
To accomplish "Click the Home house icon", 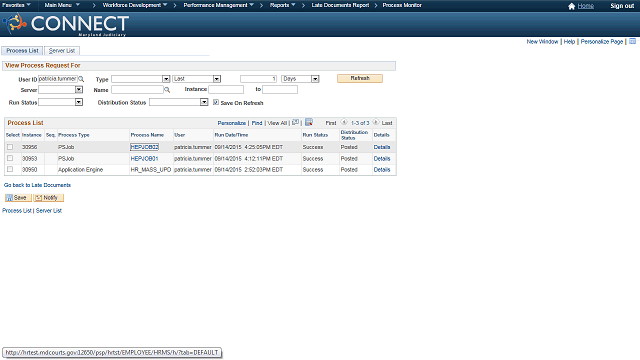I will pyautogui.click(x=571, y=6).
